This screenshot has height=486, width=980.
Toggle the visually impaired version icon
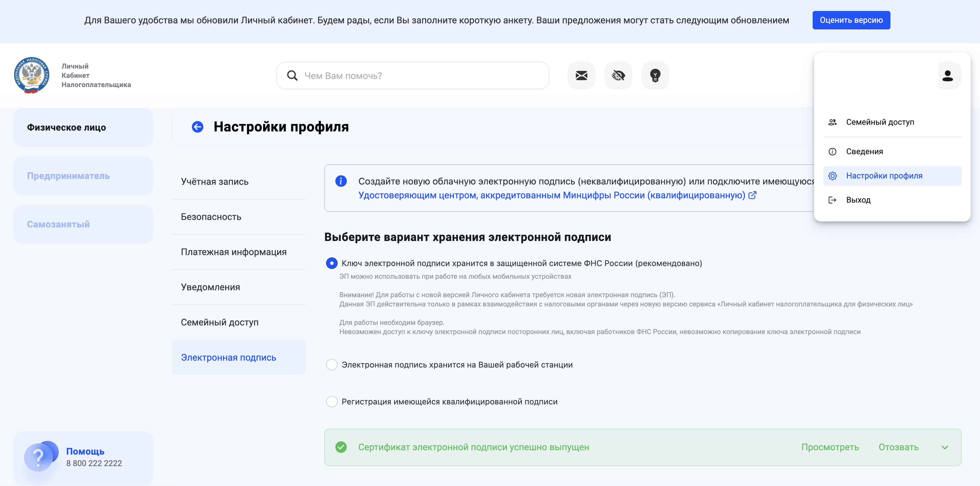618,76
